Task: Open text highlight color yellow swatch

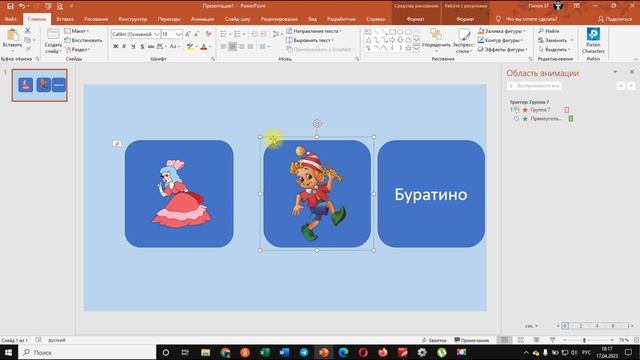Action: pyautogui.click(x=190, y=47)
